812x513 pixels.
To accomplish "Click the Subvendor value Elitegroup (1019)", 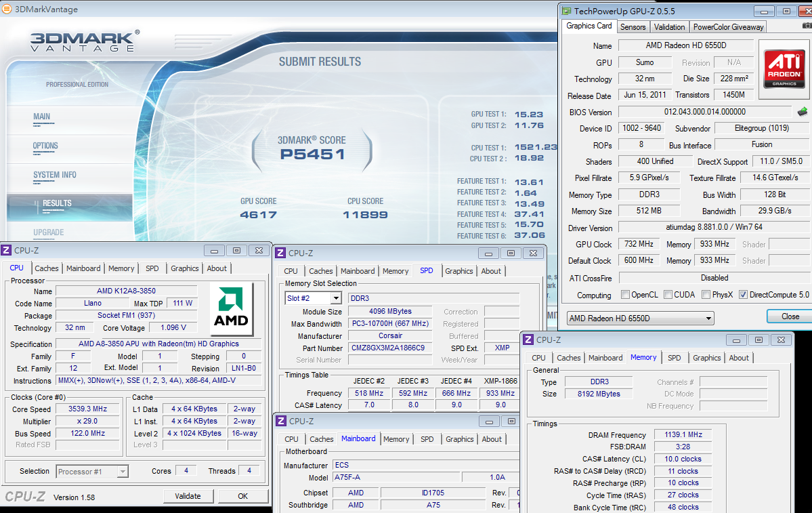I will [762, 128].
